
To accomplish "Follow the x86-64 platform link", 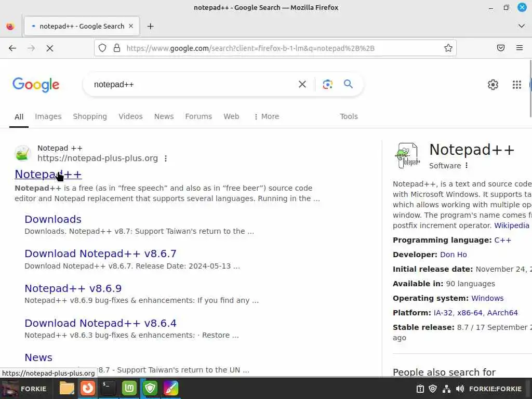I will (470, 313).
